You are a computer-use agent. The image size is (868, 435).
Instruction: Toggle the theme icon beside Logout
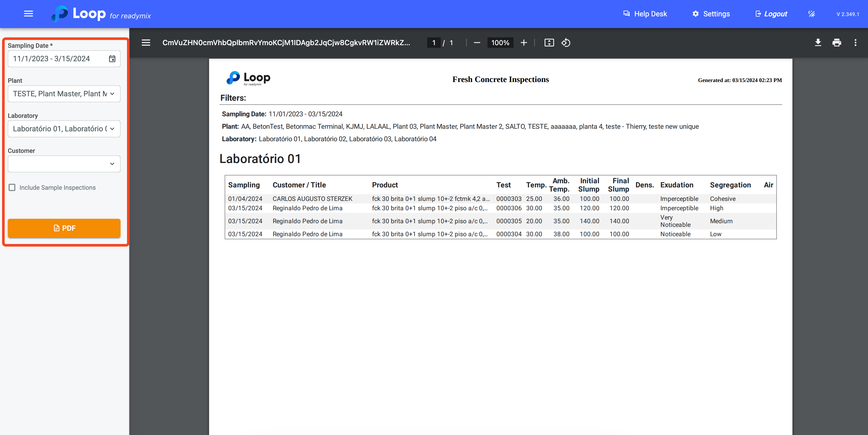point(811,14)
